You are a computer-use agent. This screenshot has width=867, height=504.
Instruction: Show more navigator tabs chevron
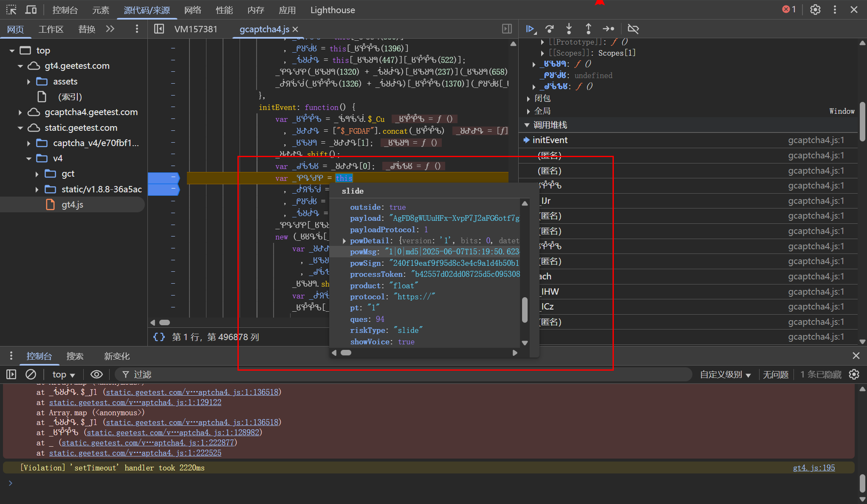110,29
